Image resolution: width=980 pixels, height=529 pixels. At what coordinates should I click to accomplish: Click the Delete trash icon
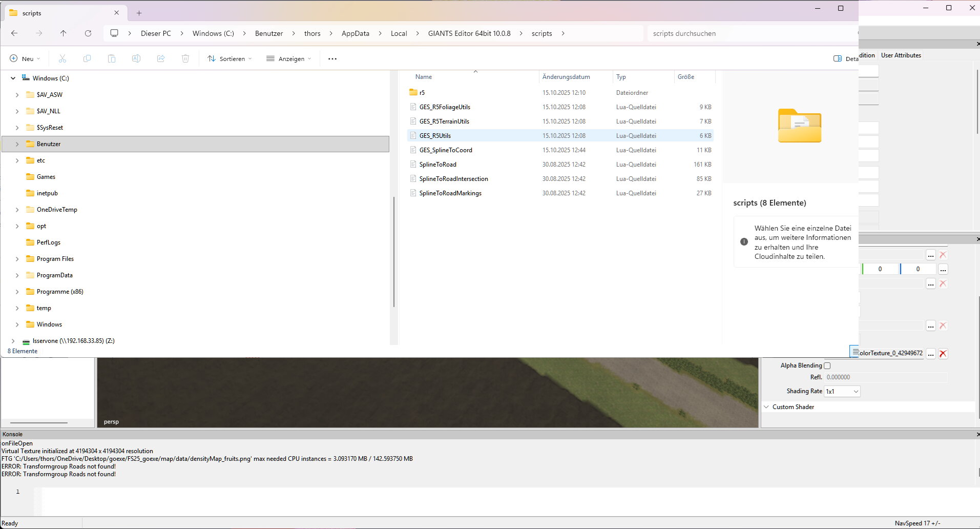[185, 59]
